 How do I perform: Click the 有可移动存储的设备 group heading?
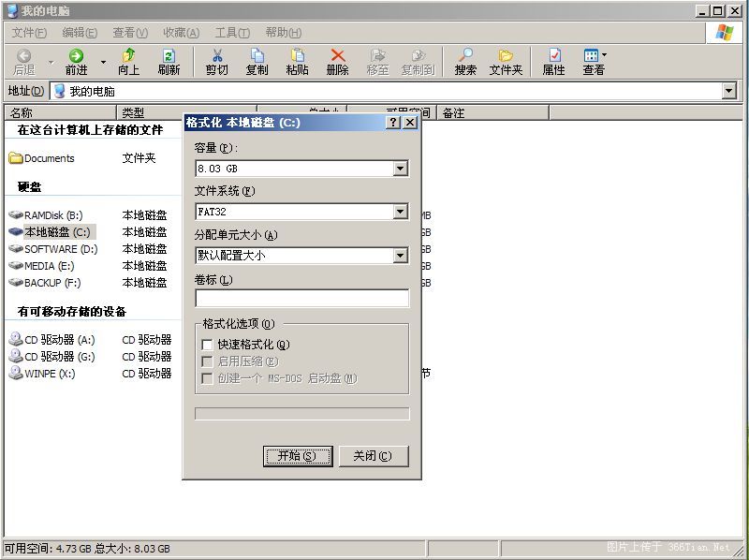click(x=72, y=312)
